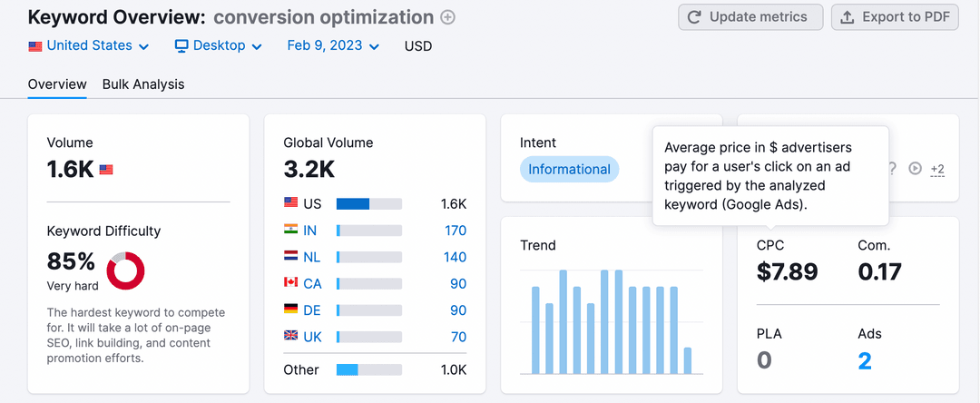Click the Netherlands flag icon
The height and width of the screenshot is (403, 980).
(290, 257)
